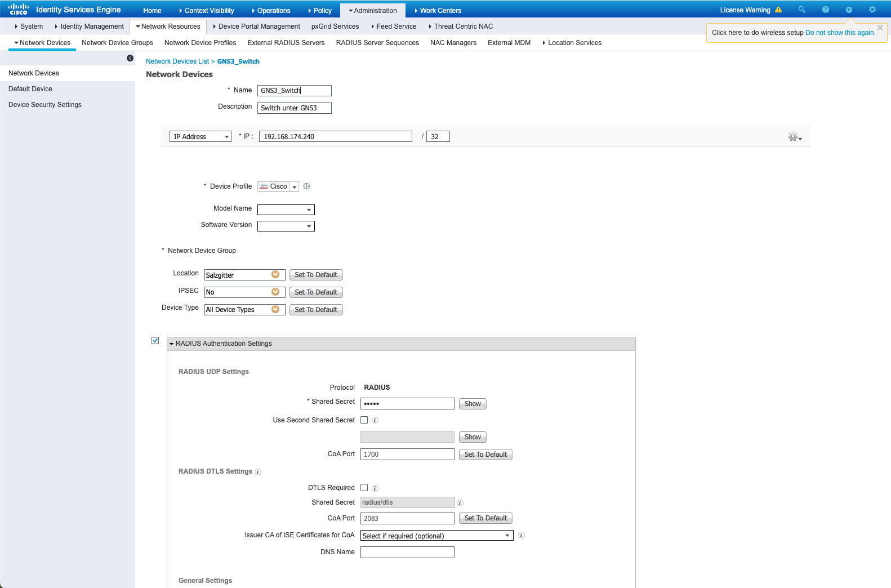Show info icon beside radius/dtls secret

click(x=460, y=503)
